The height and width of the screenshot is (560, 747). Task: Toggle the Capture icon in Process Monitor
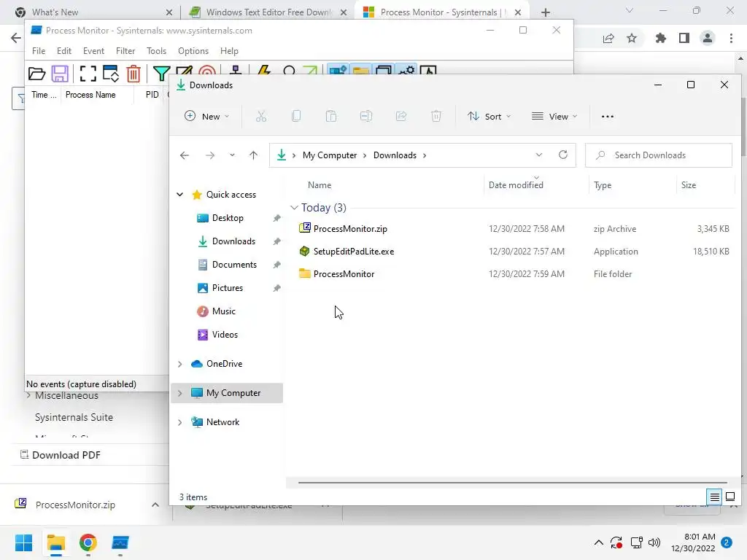point(88,74)
